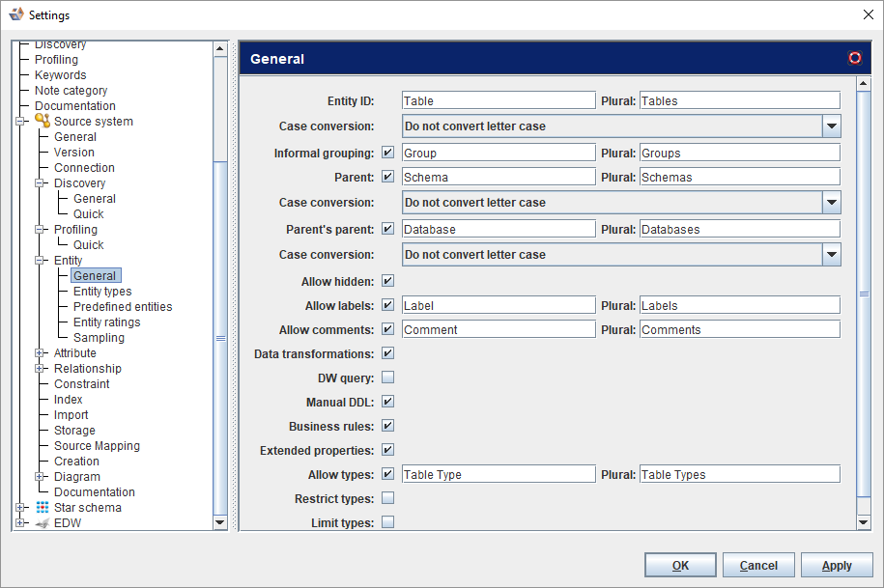This screenshot has width=884, height=588.
Task: Click the Cancel button
Action: pyautogui.click(x=758, y=566)
